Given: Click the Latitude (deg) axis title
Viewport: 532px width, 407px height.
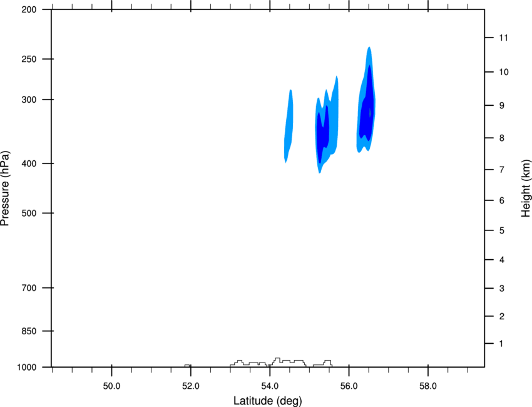Looking at the screenshot, I should point(268,401).
